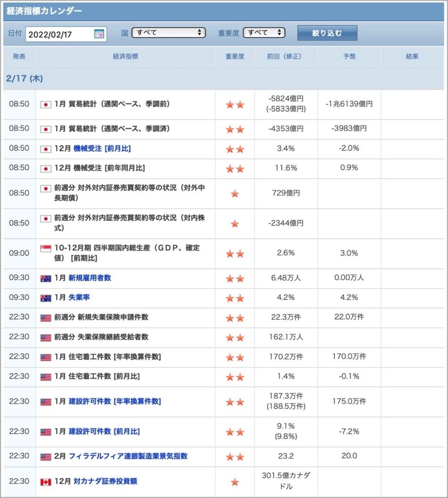This screenshot has height=498, width=448.
Task: Click Japan flag beside 対外中長期債 row
Action: [46, 189]
